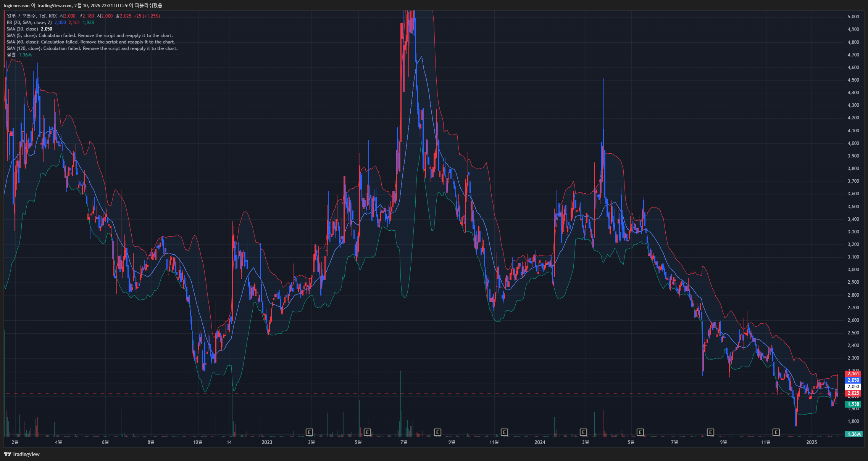Click the red 2,025 last price label
Image resolution: width=868 pixels, height=461 pixels.
point(853,393)
